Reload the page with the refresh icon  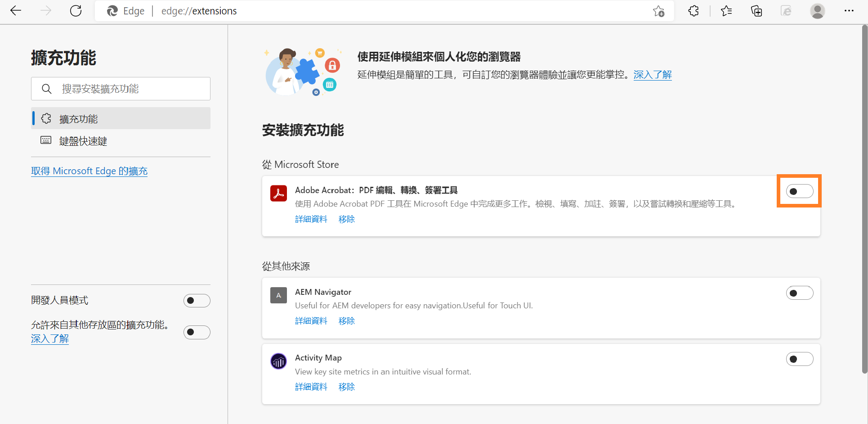pyautogui.click(x=76, y=10)
